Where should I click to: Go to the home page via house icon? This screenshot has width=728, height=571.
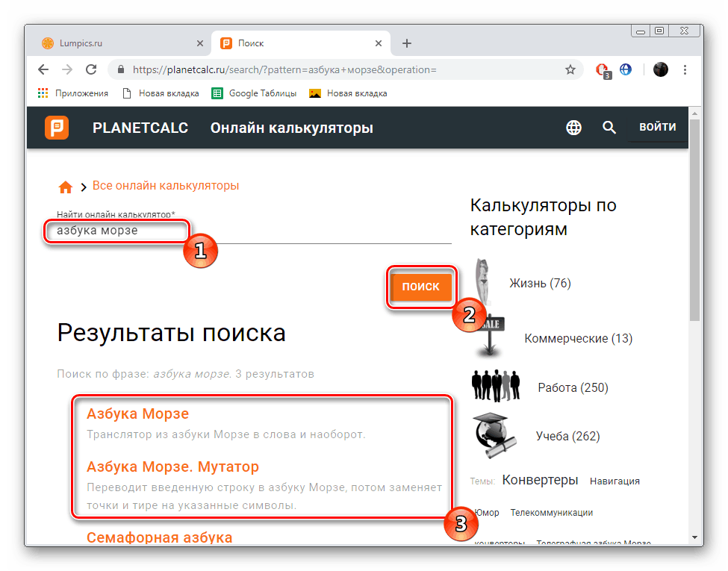point(66,187)
